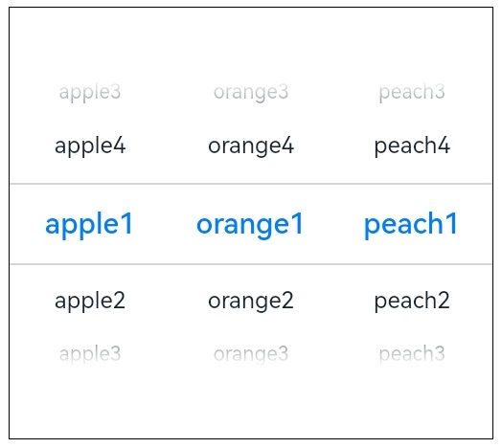Click the highlighted orange1 option
The height and width of the screenshot is (448, 502).
click(x=250, y=224)
